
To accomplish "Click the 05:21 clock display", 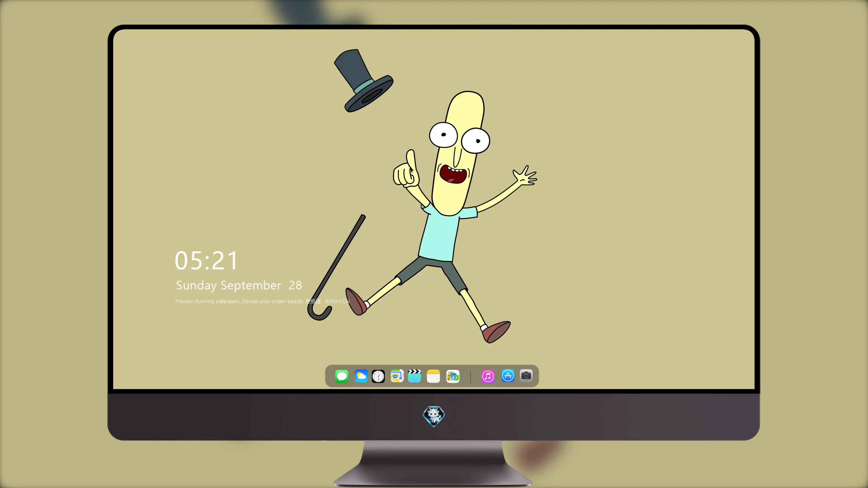I will point(206,261).
